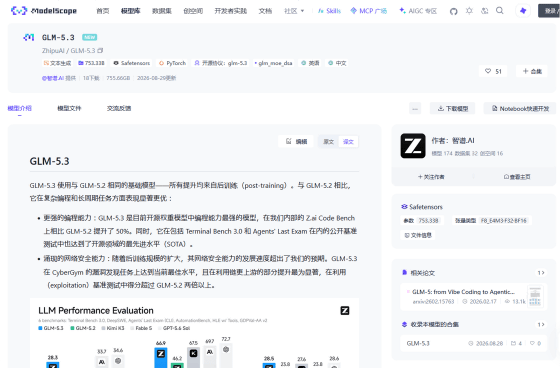Click the ModelScope logo
This screenshot has width=560, height=368.
pos(44,11)
